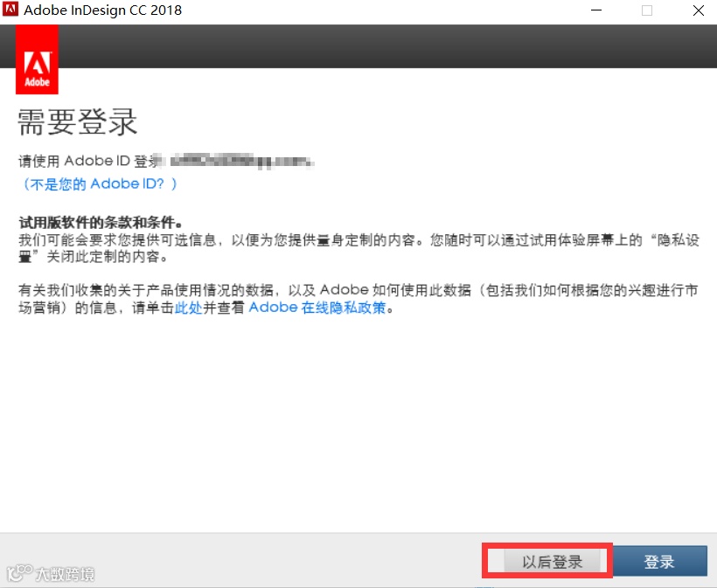This screenshot has width=717, height=588.
Task: Minimize the Adobe InDesign CC 2018 window
Action: point(596,10)
